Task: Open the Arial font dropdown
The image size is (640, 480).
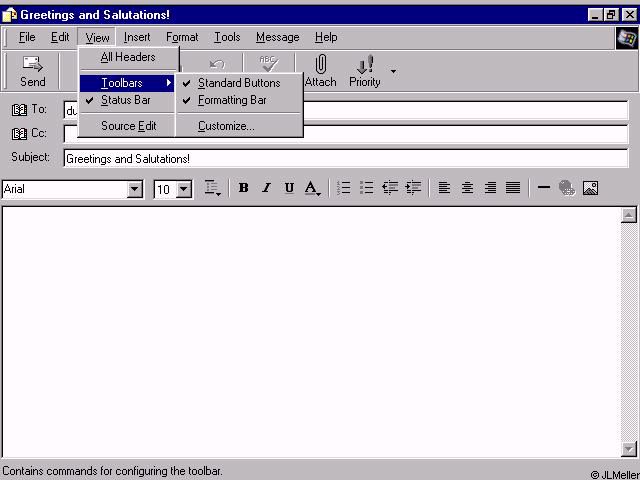Action: tap(135, 189)
